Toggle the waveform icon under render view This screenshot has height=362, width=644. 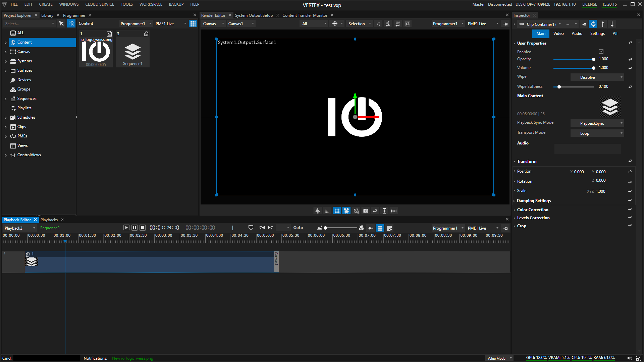click(318, 211)
